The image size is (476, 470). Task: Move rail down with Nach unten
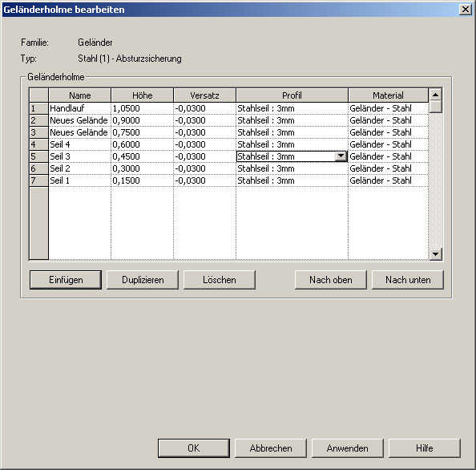pos(408,279)
